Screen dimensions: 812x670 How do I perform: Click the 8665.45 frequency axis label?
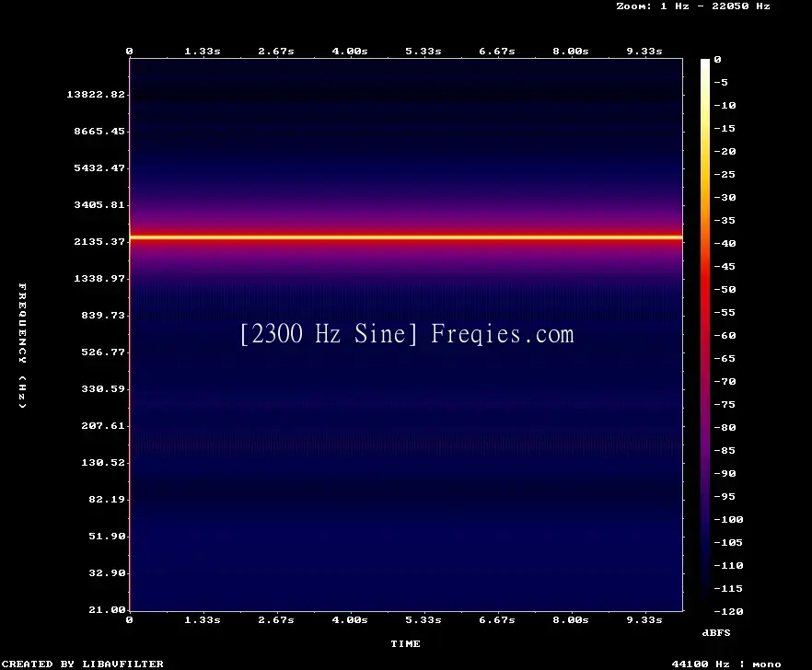pyautogui.click(x=99, y=131)
